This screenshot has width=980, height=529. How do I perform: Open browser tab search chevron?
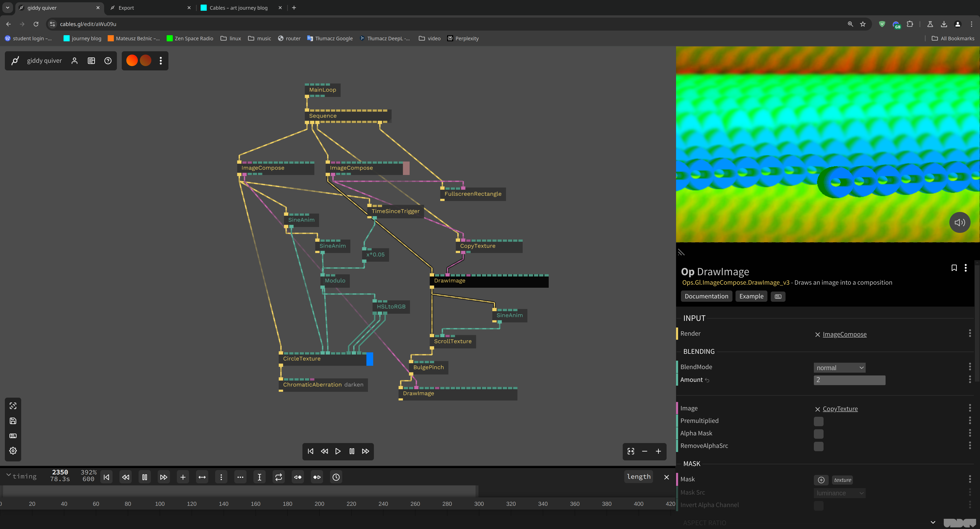(x=8, y=8)
